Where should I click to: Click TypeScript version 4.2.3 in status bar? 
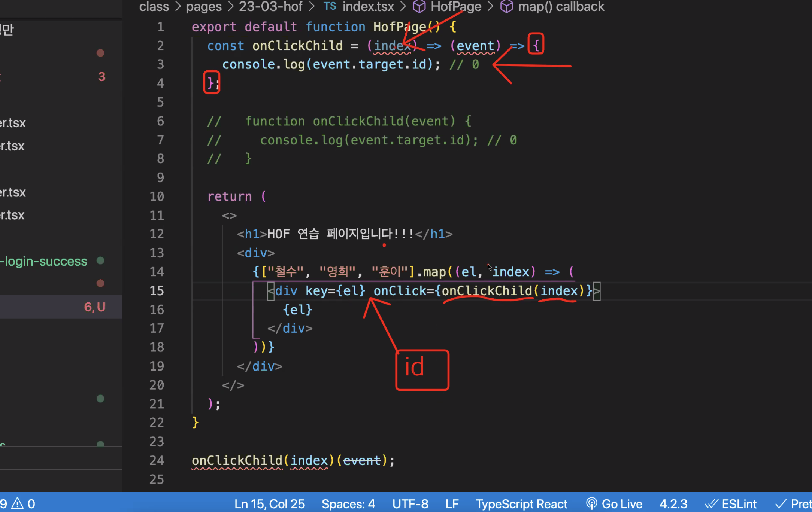point(673,504)
